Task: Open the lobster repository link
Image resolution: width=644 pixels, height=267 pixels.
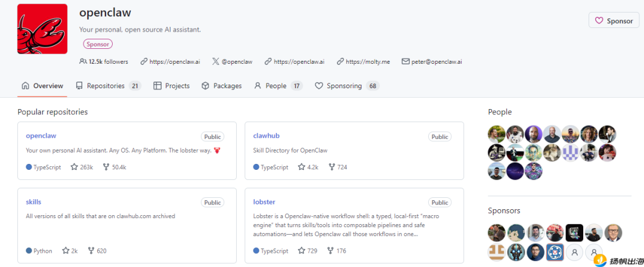Action: (x=264, y=202)
